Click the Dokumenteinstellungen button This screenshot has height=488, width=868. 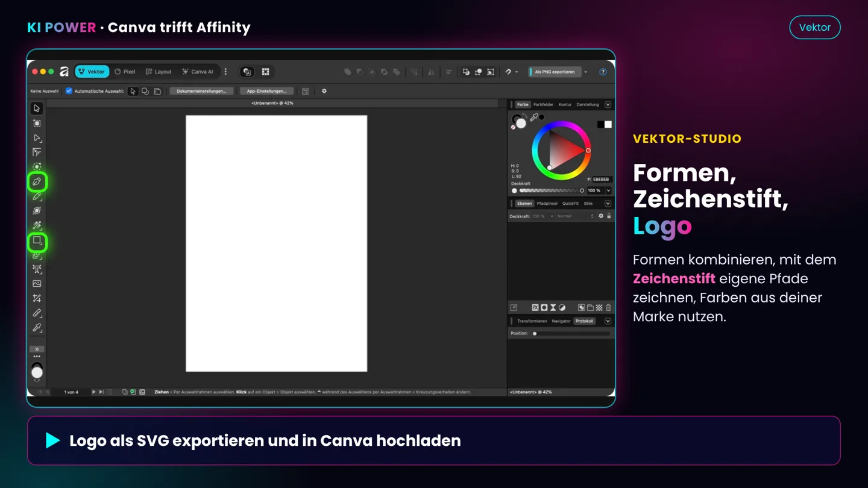coord(201,91)
